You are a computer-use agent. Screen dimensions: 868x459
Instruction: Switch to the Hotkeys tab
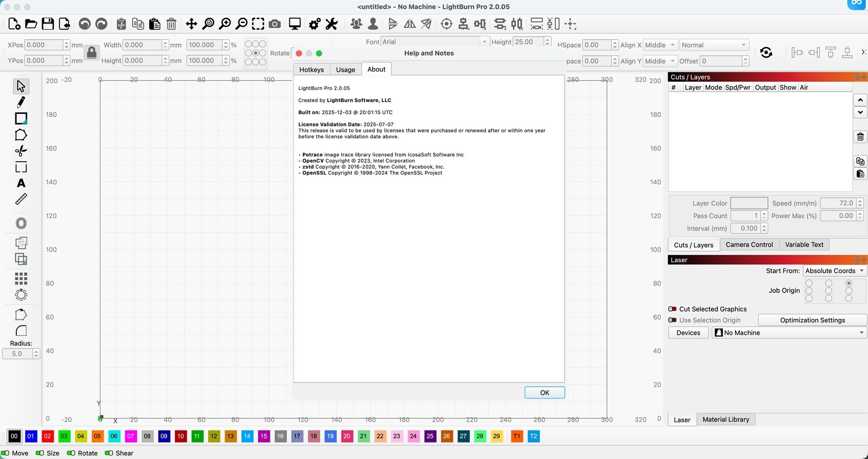311,70
